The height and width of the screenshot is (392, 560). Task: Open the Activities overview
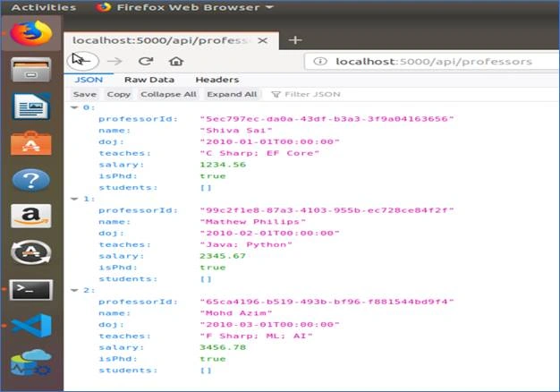click(x=44, y=7)
